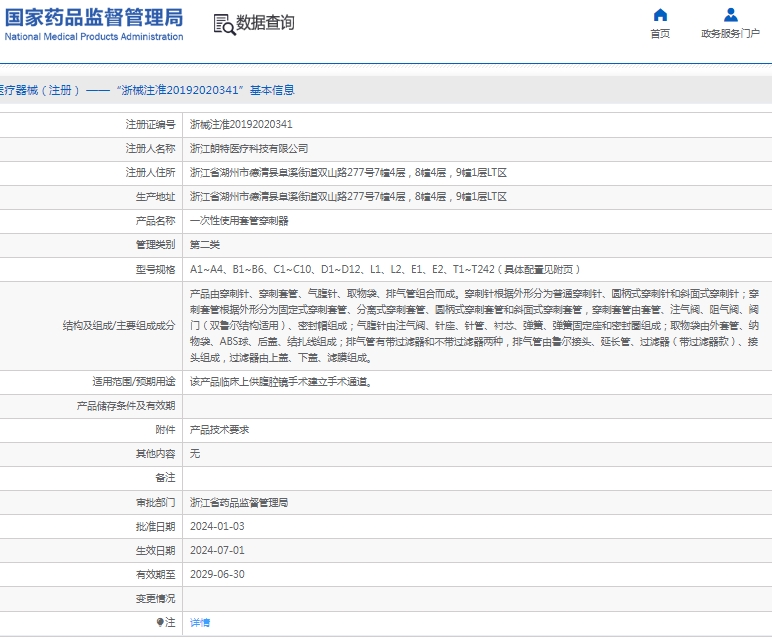Click the 数据查询 search document icon
Viewport: 772px width, 639px height.
point(224,24)
